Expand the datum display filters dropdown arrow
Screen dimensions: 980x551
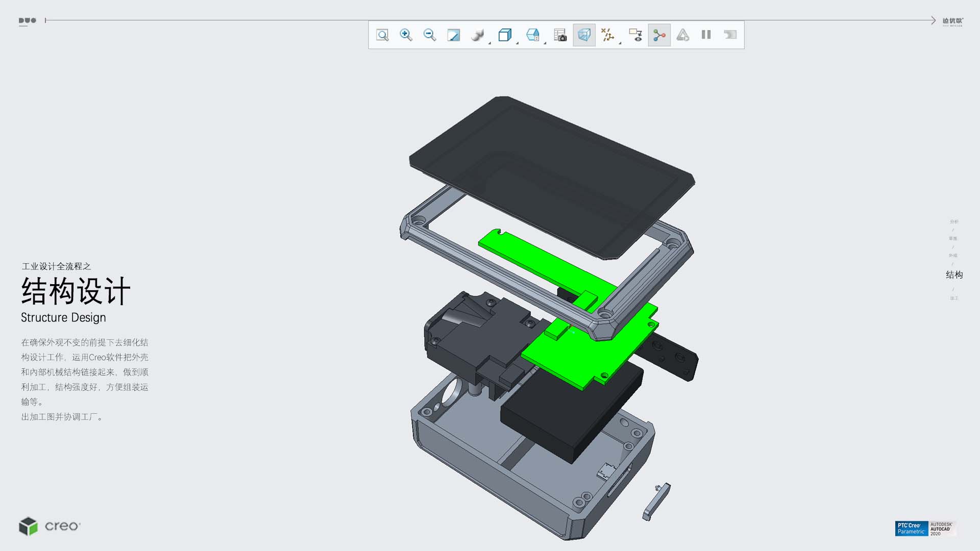620,43
